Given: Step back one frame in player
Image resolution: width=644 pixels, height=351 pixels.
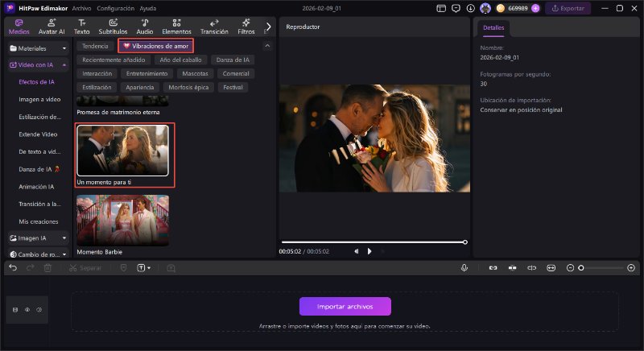Looking at the screenshot, I should tap(356, 251).
